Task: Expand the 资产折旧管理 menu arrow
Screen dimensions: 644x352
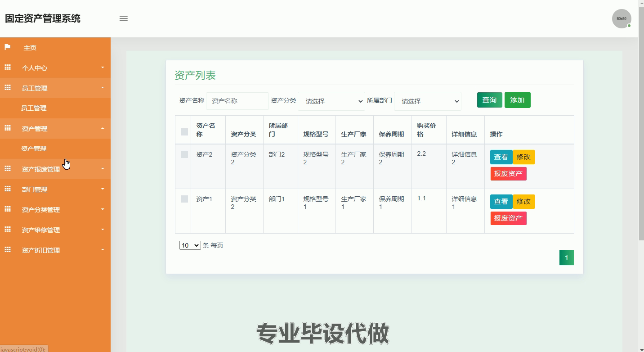Action: click(103, 250)
